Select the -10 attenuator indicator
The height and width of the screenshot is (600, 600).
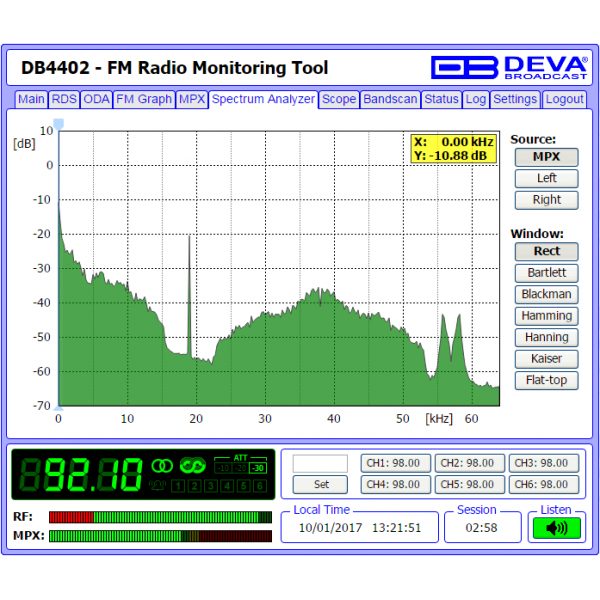(x=223, y=468)
